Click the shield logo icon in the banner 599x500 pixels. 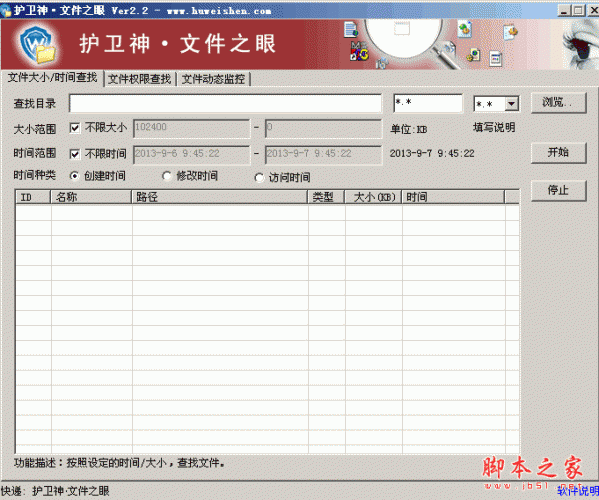pos(38,45)
